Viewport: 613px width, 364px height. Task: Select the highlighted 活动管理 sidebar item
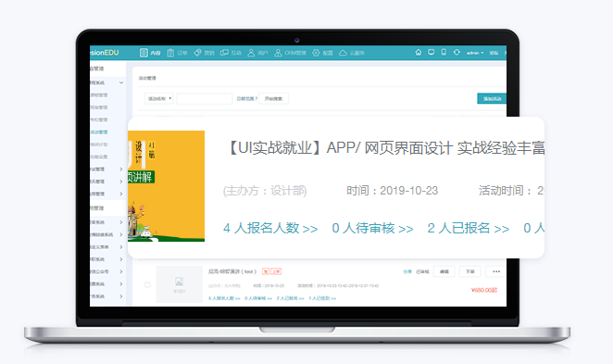pyautogui.click(x=99, y=132)
